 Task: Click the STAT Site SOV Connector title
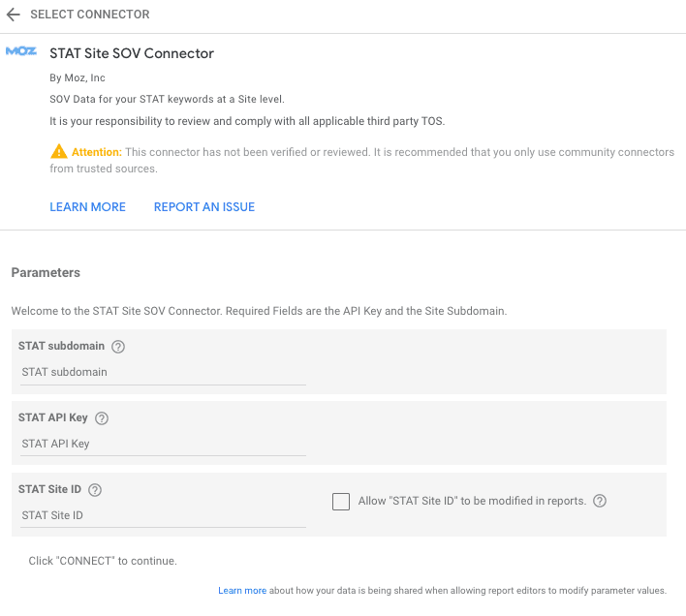[x=132, y=53]
